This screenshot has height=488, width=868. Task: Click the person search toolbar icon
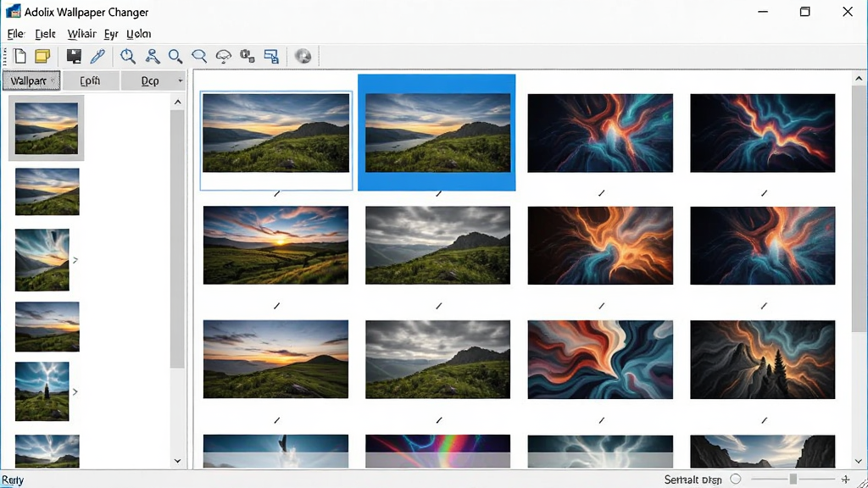153,56
